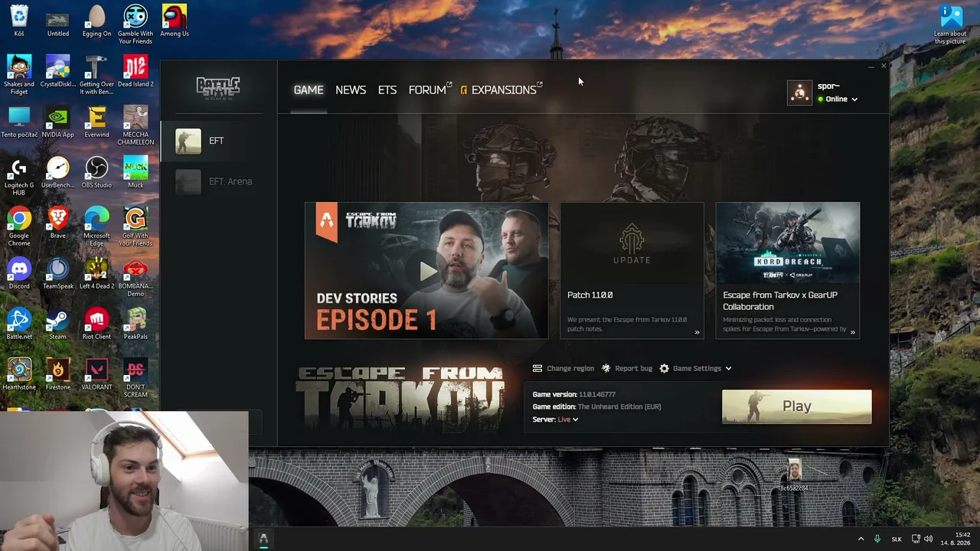Launch Among Us from the desktop
This screenshot has width=980, height=551.
coord(175,21)
